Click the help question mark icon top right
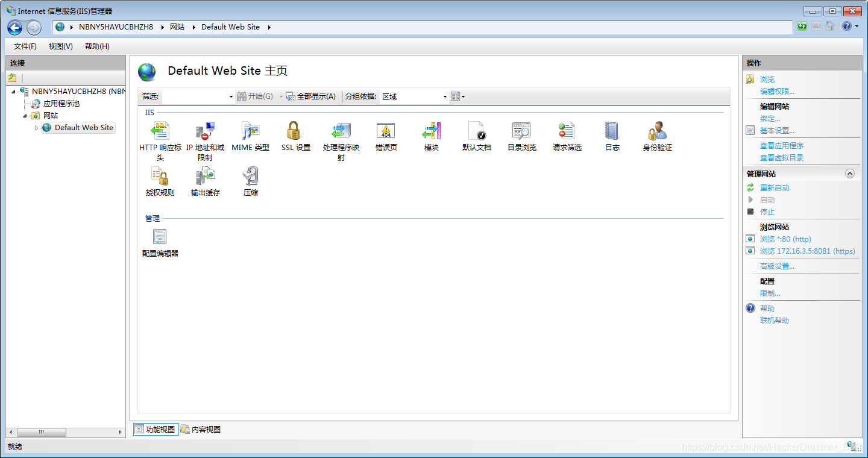 point(847,27)
